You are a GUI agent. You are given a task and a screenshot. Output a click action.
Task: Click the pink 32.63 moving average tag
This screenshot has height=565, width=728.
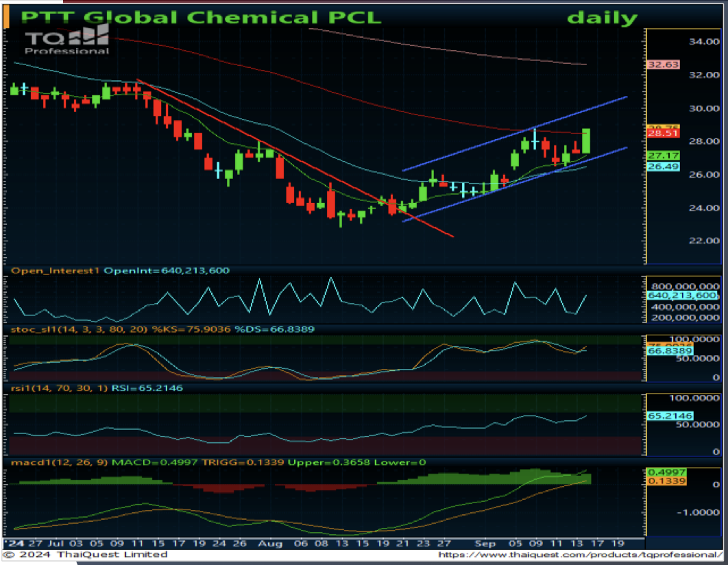point(663,64)
